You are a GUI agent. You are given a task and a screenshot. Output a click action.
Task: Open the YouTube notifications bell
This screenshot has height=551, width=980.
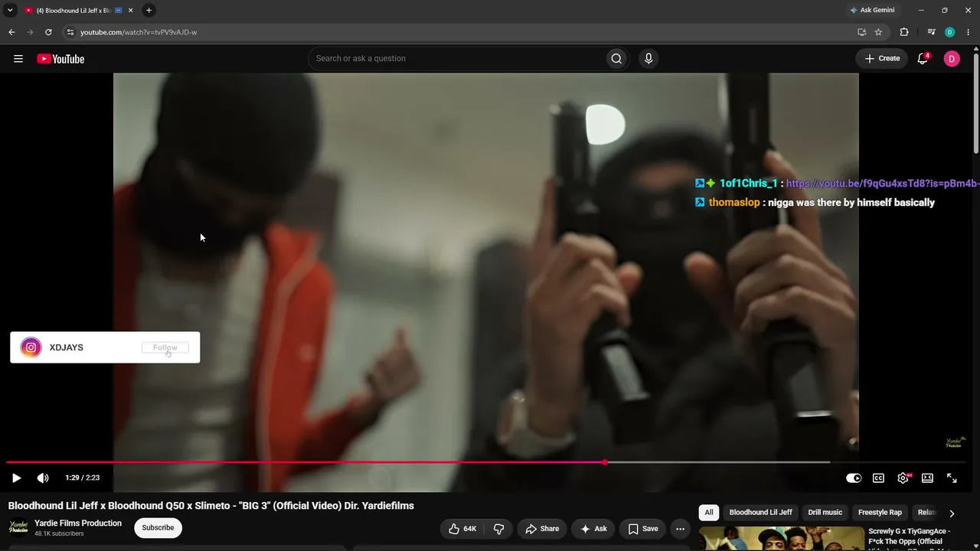point(923,59)
